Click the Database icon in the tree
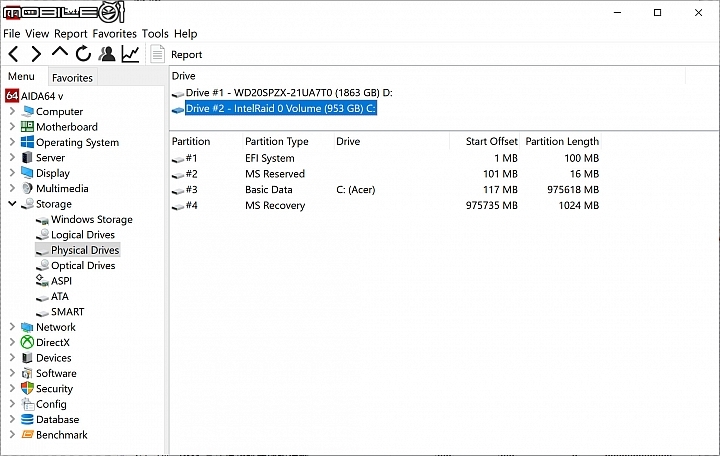Screen dimensions: 720x456 click(x=28, y=419)
